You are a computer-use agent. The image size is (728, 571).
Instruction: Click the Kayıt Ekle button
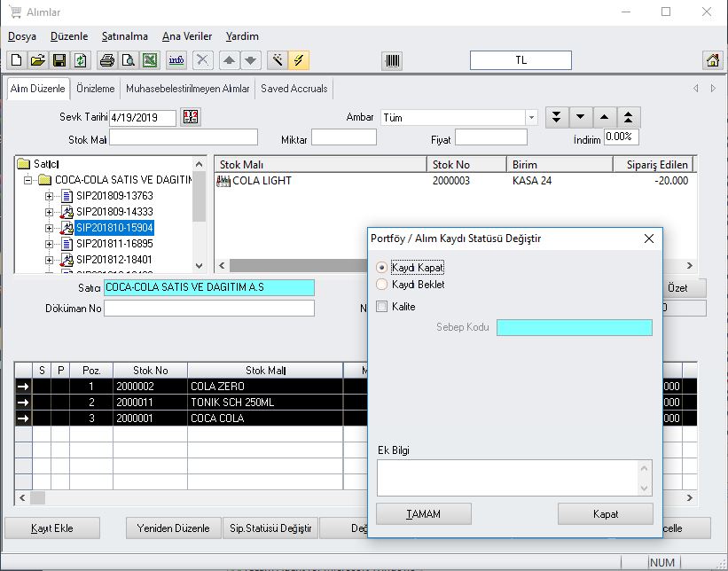tap(52, 528)
